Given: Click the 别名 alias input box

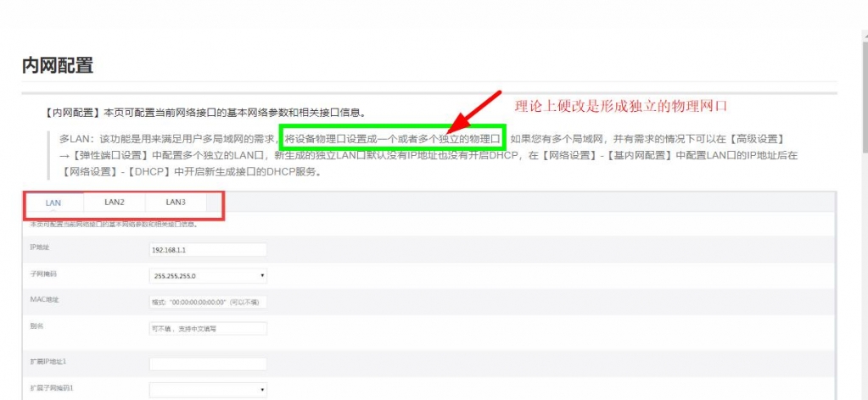Looking at the screenshot, I should [208, 329].
